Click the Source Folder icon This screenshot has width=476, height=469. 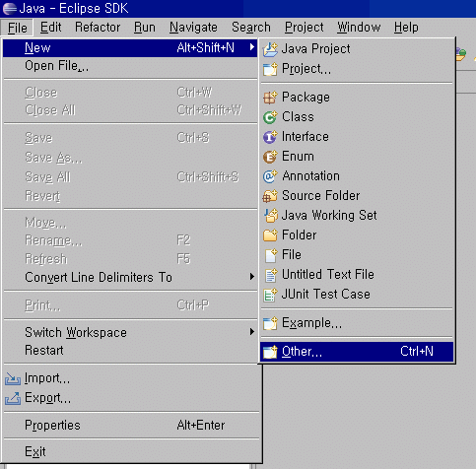tap(270, 196)
